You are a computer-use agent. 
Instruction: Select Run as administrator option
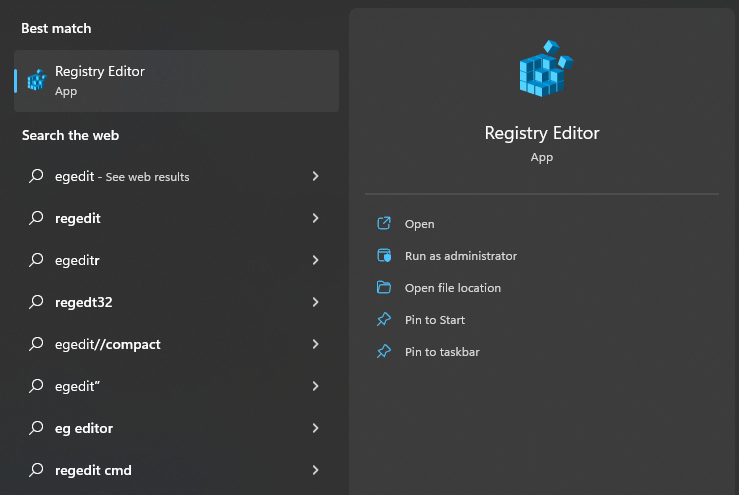tap(461, 256)
